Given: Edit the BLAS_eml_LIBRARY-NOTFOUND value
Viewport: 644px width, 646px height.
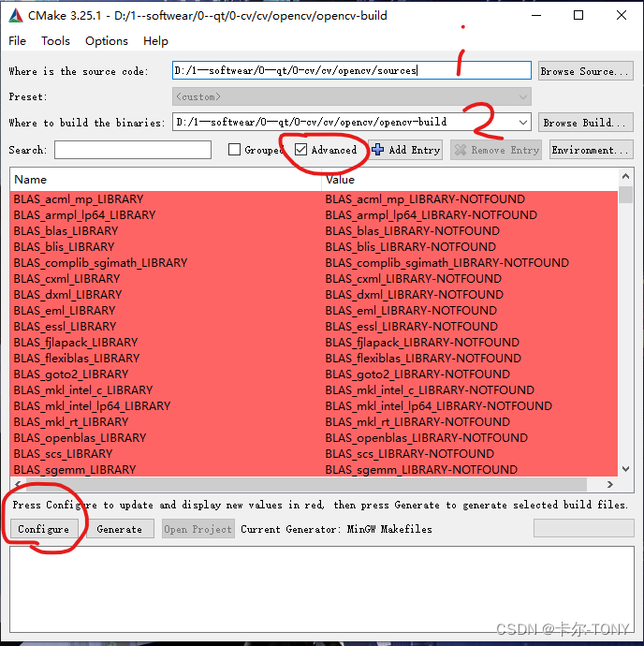Looking at the screenshot, I should 411,311.
